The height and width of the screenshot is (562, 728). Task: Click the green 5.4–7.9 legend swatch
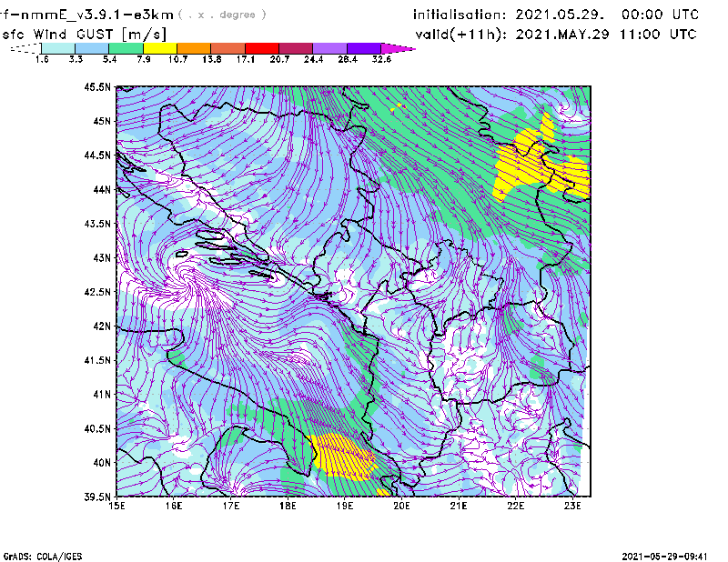126,48
